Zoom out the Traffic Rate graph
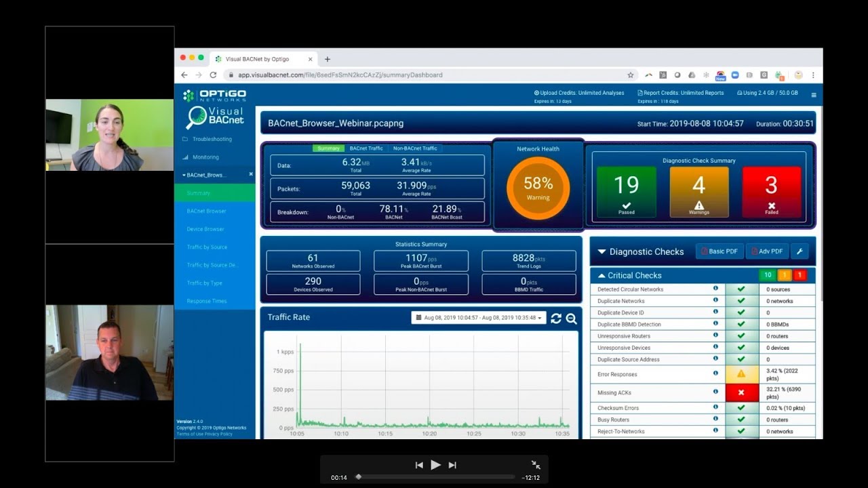 point(572,319)
